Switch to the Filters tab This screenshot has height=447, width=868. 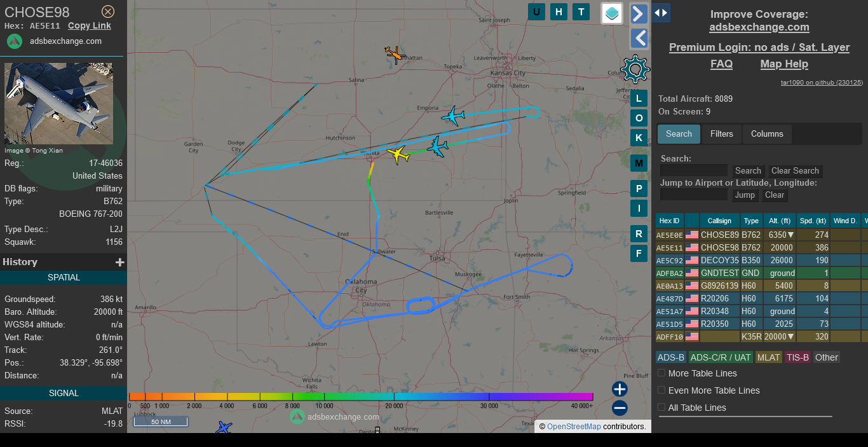(721, 134)
